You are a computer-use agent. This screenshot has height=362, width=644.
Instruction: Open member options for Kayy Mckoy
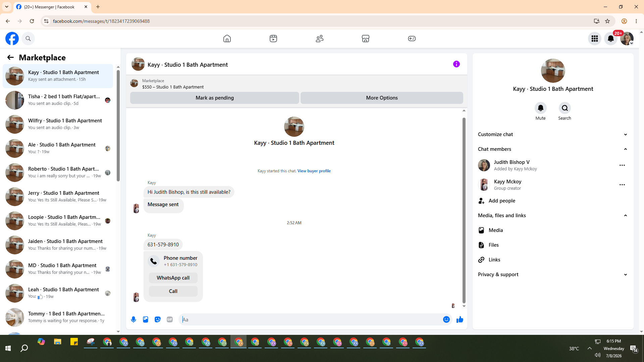tap(622, 185)
